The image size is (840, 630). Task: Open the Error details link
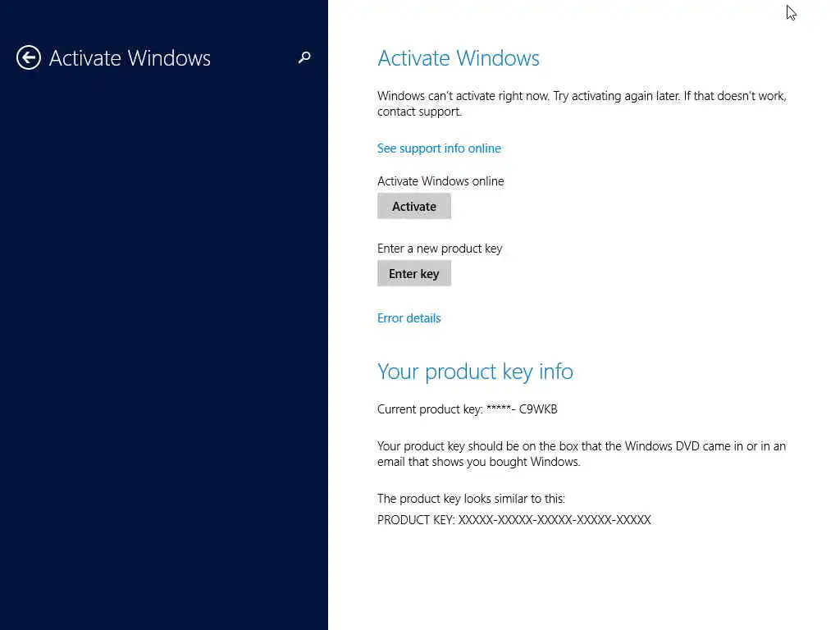pos(409,318)
